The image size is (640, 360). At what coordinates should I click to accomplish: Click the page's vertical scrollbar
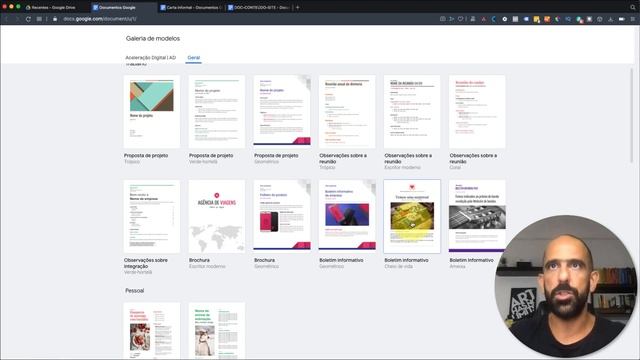coord(632,116)
